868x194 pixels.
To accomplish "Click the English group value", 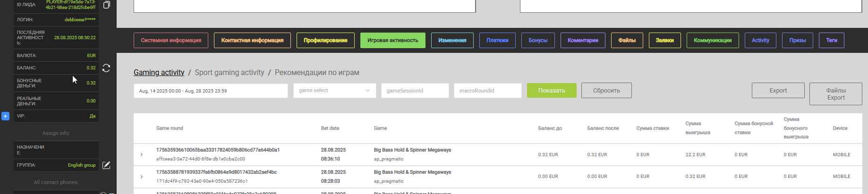I will coord(82,165).
